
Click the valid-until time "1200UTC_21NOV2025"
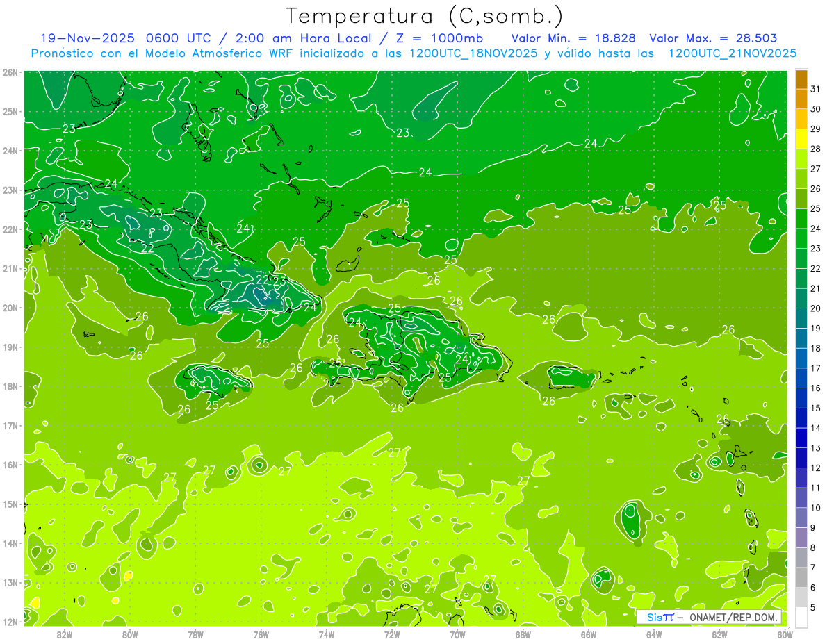[x=733, y=53]
